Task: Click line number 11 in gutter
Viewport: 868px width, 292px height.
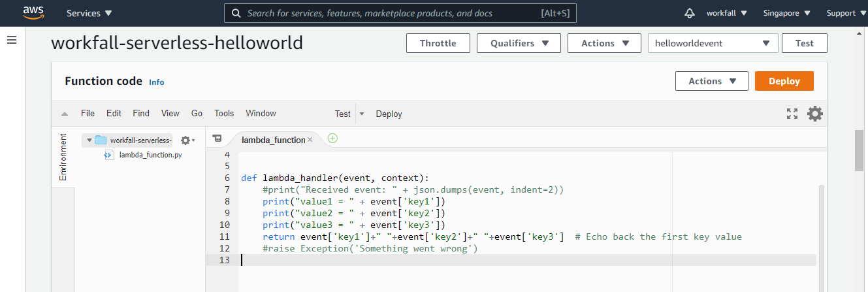Action: (x=225, y=236)
